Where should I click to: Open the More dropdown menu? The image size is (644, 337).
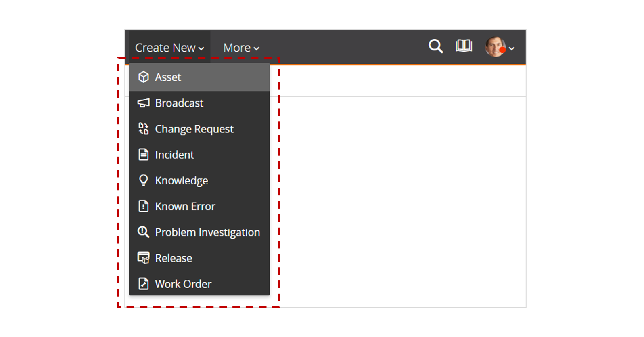[241, 48]
